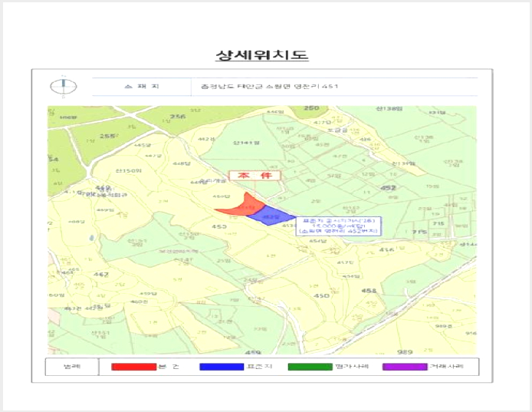Click the green legend swatch 평가사례

point(310,367)
